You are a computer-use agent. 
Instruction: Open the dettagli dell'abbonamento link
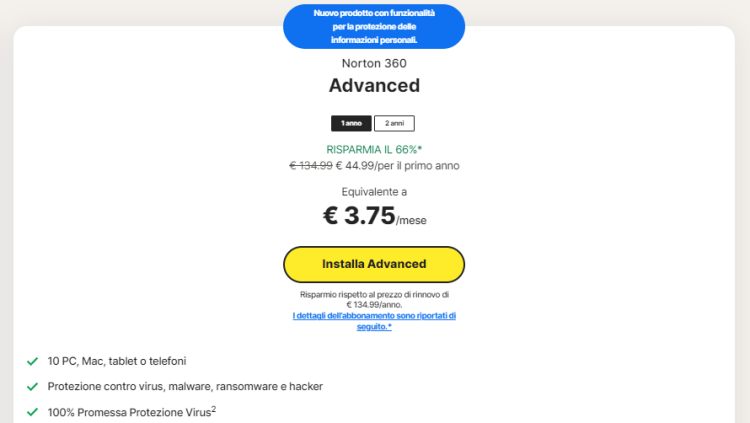[374, 321]
